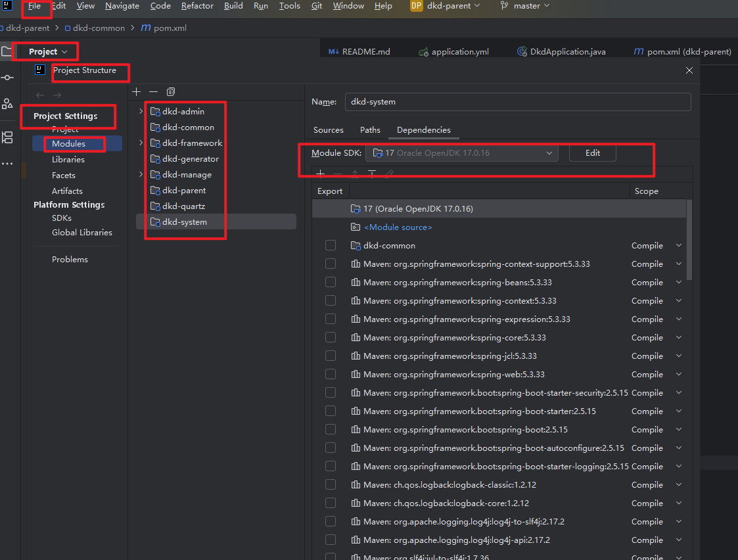738x560 pixels.
Task: Toggle export checkbox for logback-classic:1.2.12
Action: click(x=331, y=484)
